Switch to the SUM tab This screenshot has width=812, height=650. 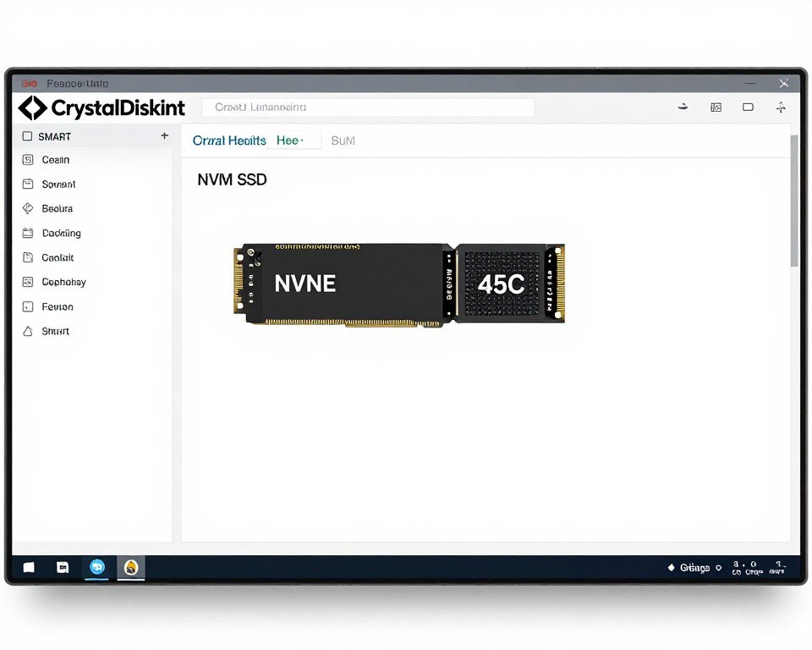343,140
